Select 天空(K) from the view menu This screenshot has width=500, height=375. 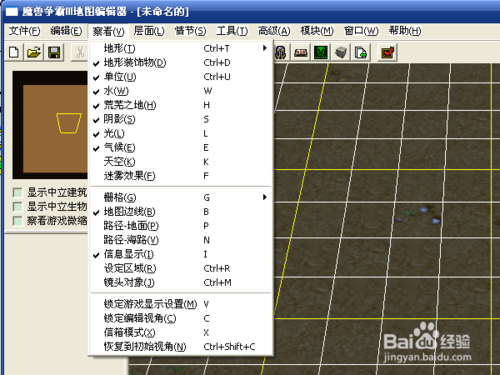tap(181, 162)
